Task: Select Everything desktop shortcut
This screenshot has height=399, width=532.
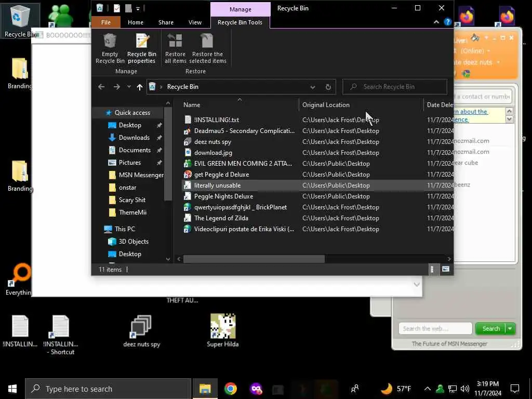Action: tap(19, 280)
